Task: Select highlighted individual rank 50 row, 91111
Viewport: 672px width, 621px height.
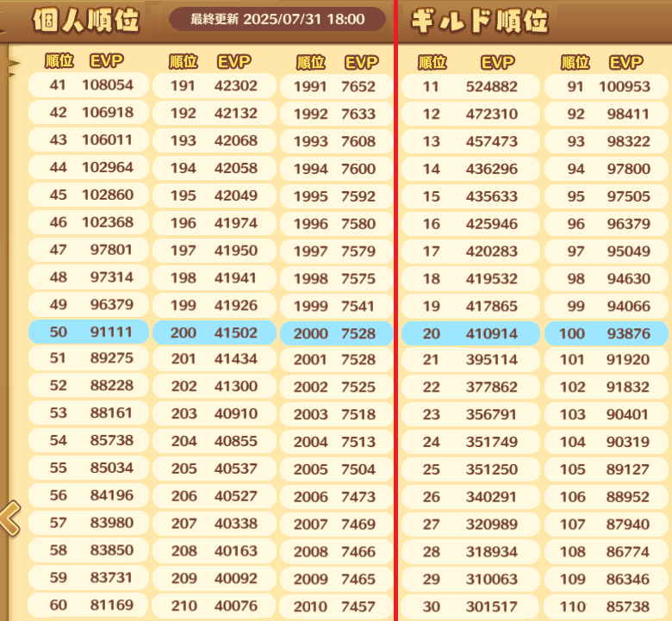Action: tap(89, 332)
